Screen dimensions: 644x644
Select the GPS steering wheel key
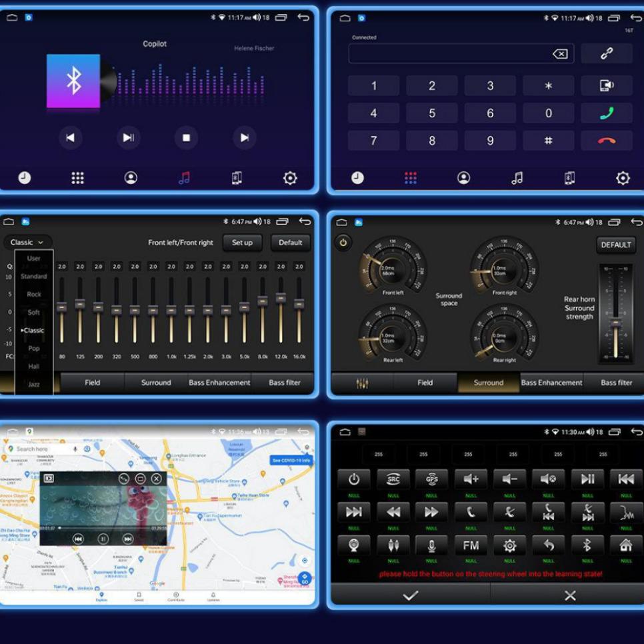coord(431,479)
